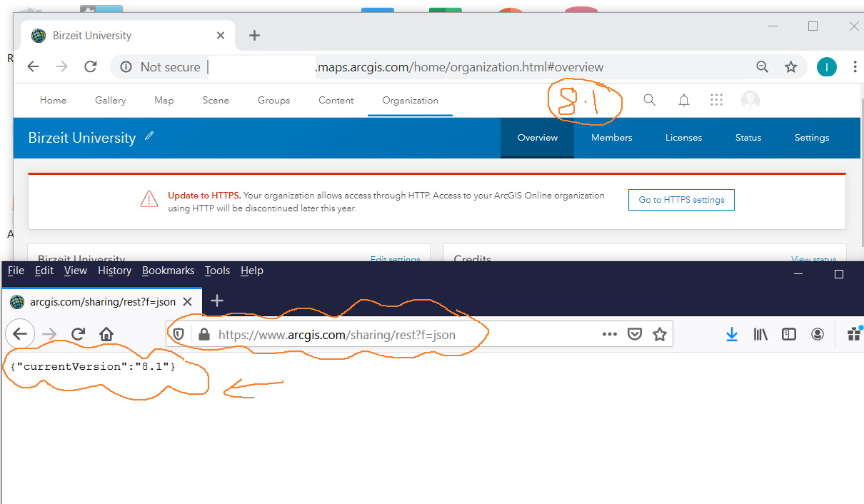864x504 pixels.
Task: Open the Gallery navigation link
Action: tap(111, 100)
